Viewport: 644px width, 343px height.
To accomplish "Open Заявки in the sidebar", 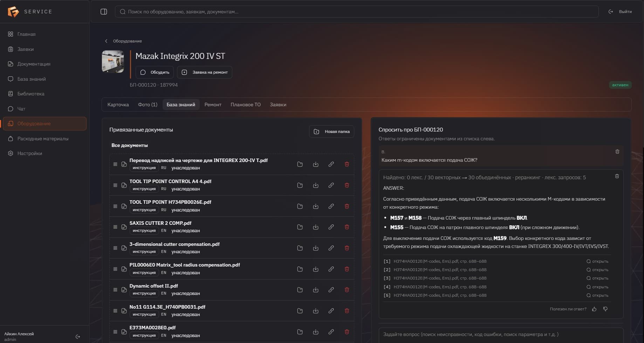I will click(44, 49).
